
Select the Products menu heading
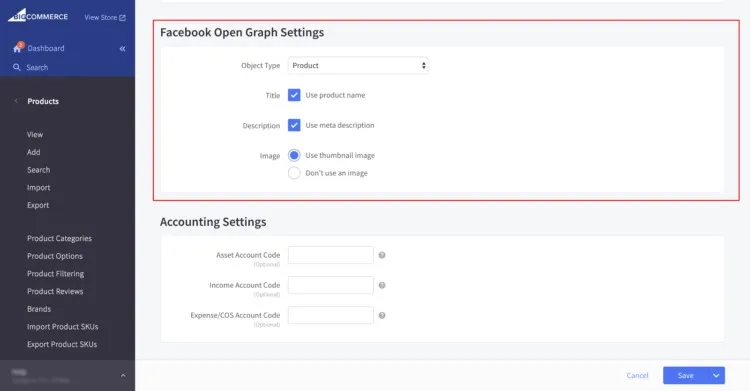[x=43, y=101]
